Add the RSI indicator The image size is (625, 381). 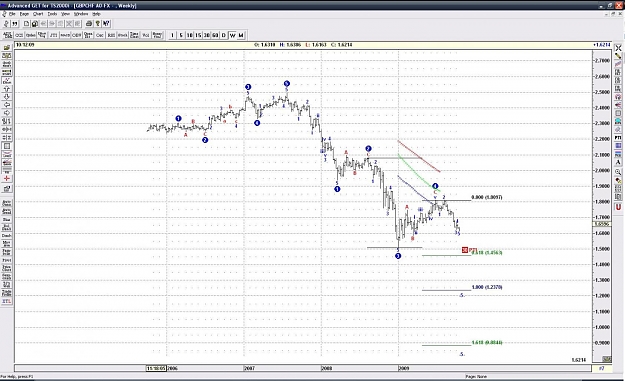click(x=111, y=35)
